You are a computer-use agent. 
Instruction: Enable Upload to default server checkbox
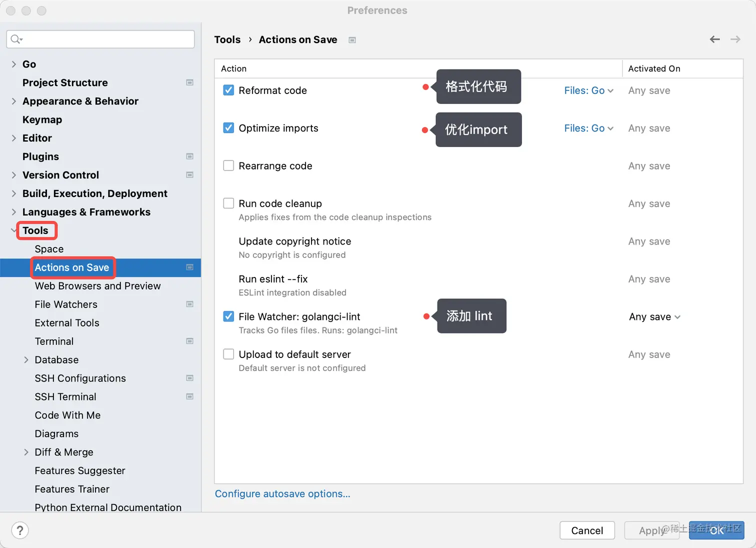[x=228, y=354]
